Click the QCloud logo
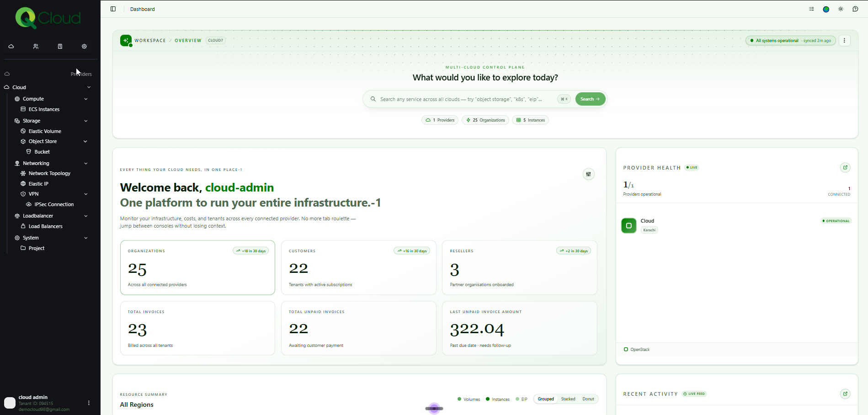Screen dimensions: 868x415 (x=48, y=18)
